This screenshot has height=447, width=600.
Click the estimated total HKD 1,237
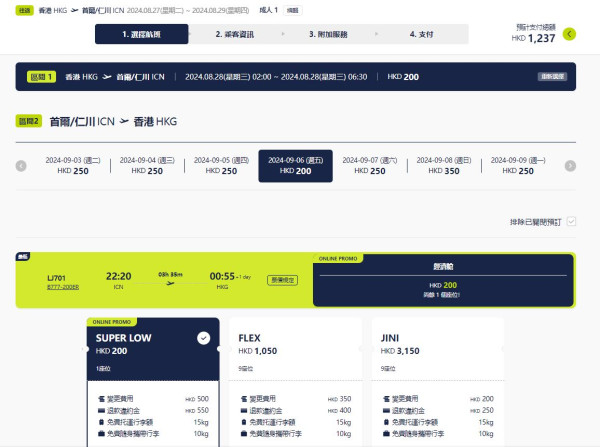(533, 38)
